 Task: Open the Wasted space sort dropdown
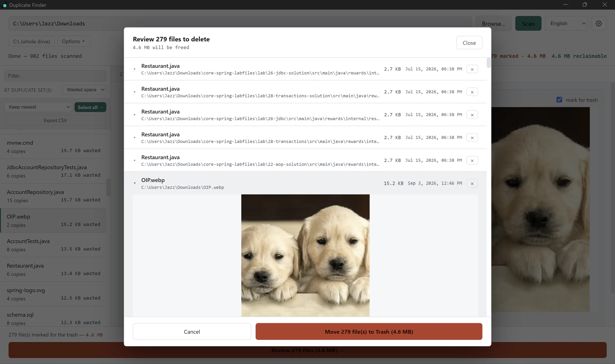[x=84, y=90]
